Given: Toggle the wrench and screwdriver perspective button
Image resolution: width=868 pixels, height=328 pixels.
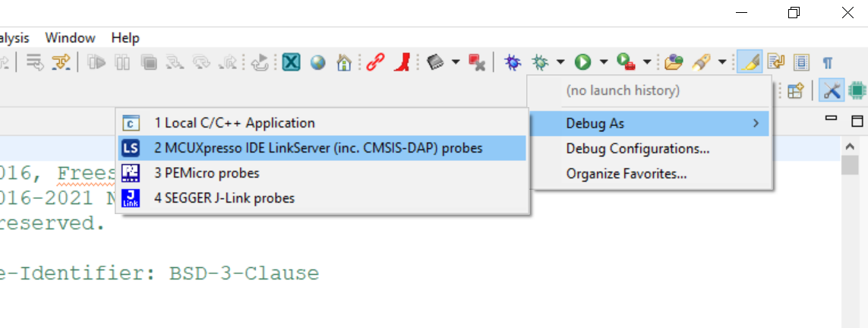Looking at the screenshot, I should click(x=832, y=91).
